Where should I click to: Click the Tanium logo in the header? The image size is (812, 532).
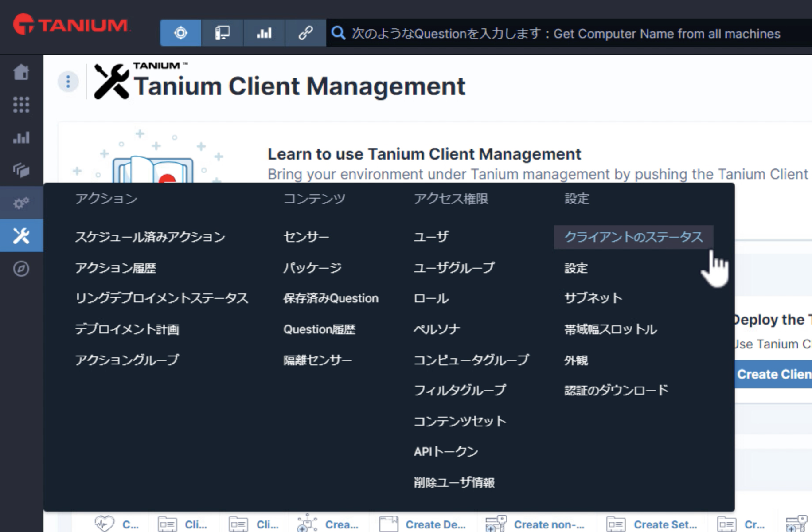point(71,24)
